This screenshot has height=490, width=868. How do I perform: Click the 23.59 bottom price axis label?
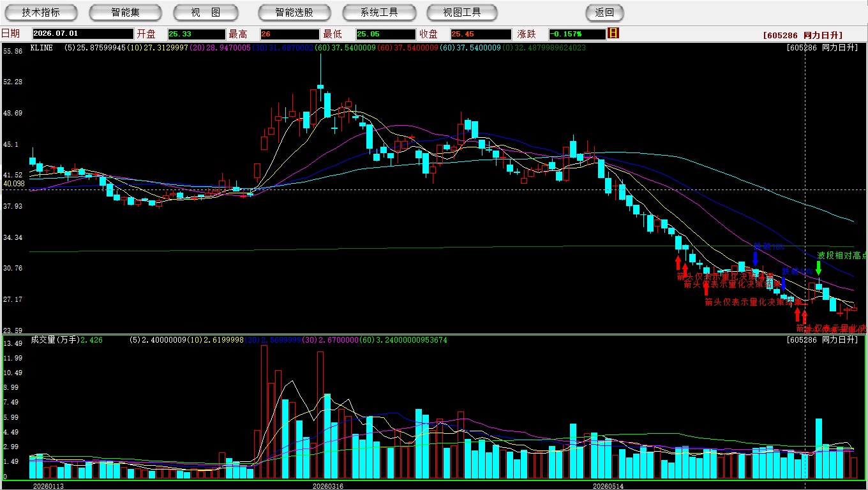coord(13,330)
